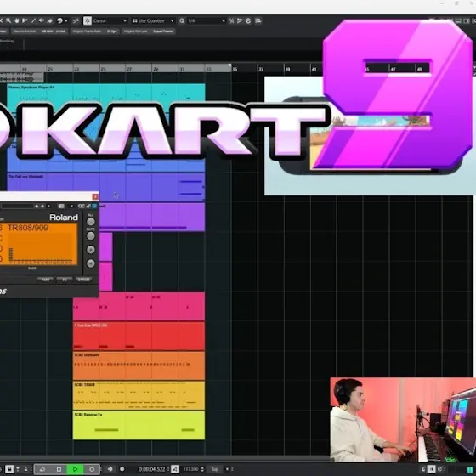The height and width of the screenshot is (476, 476).
Task: Click the clock time format icon
Action: [122, 469]
